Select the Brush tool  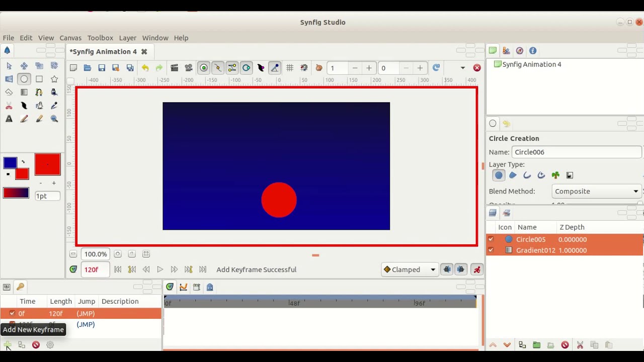pos(39,119)
